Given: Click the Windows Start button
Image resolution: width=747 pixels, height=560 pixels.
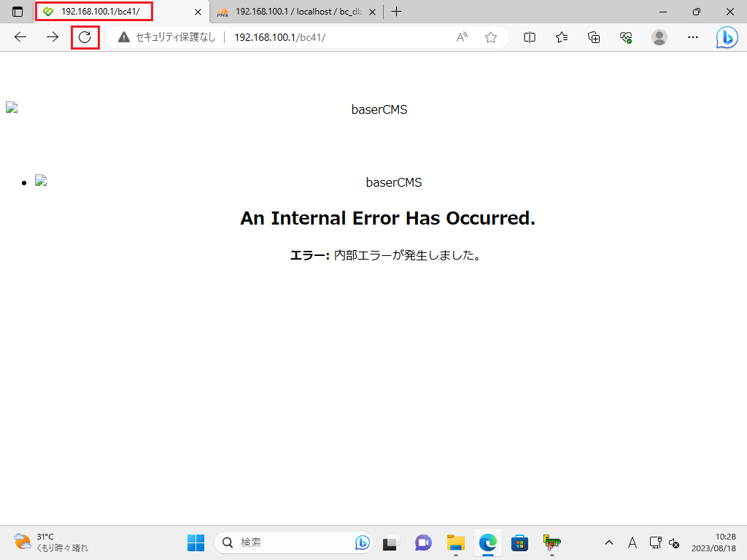Looking at the screenshot, I should coord(196,542).
